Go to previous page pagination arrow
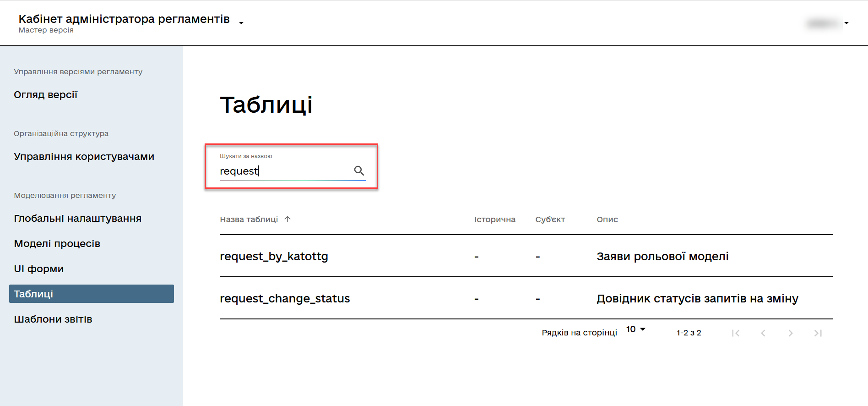 (x=763, y=333)
